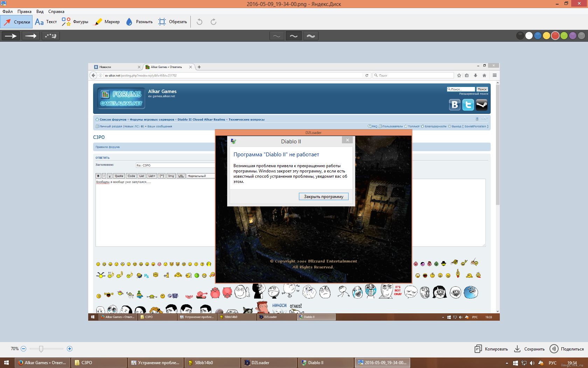588x368 pixels.
Task: Open the volume tray icon
Action: click(x=532, y=363)
